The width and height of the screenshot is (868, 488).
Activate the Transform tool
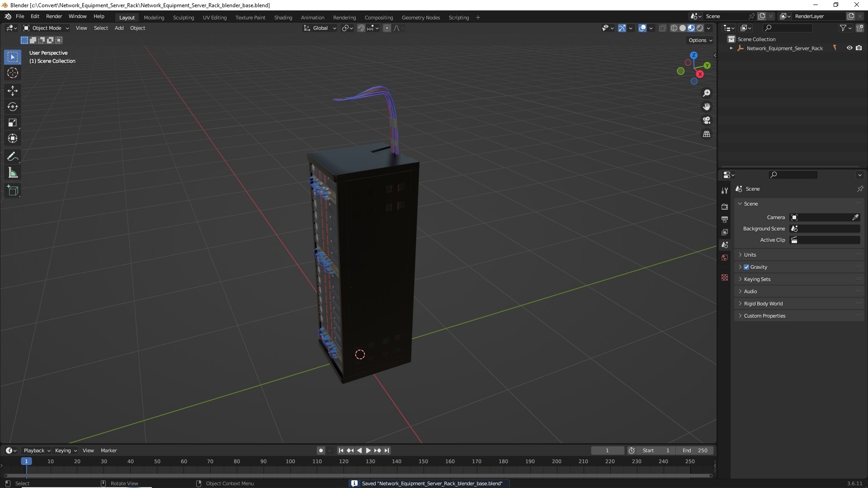[13, 138]
